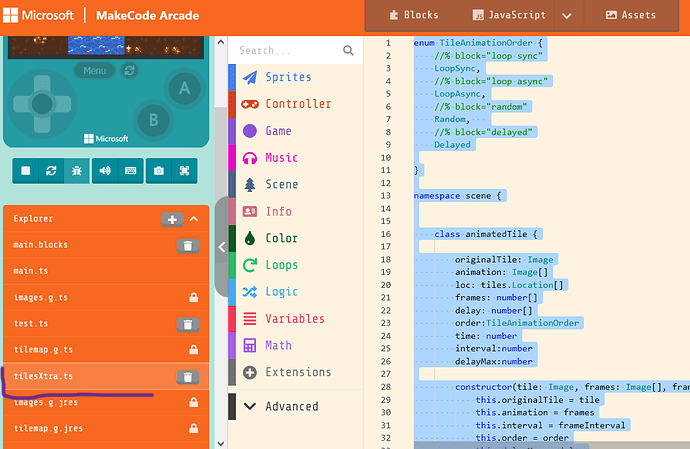Collapse the simulator side panel
Image resolution: width=690 pixels, height=449 pixels.
222,247
